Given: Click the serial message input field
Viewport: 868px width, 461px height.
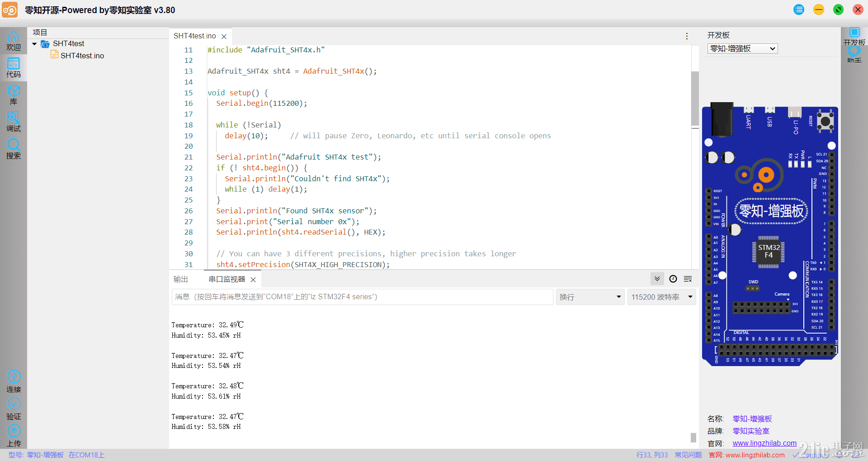Looking at the screenshot, I should 363,297.
